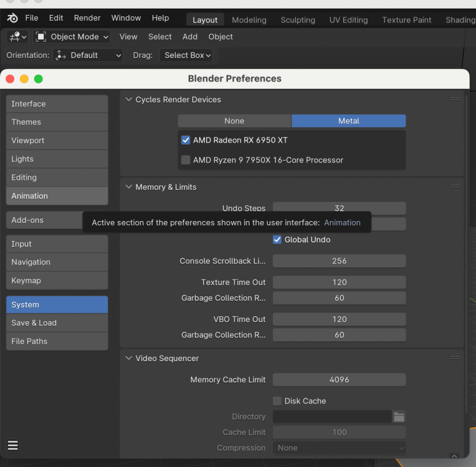Open the Object menu in viewport header
The image size is (476, 467).
tap(221, 37)
